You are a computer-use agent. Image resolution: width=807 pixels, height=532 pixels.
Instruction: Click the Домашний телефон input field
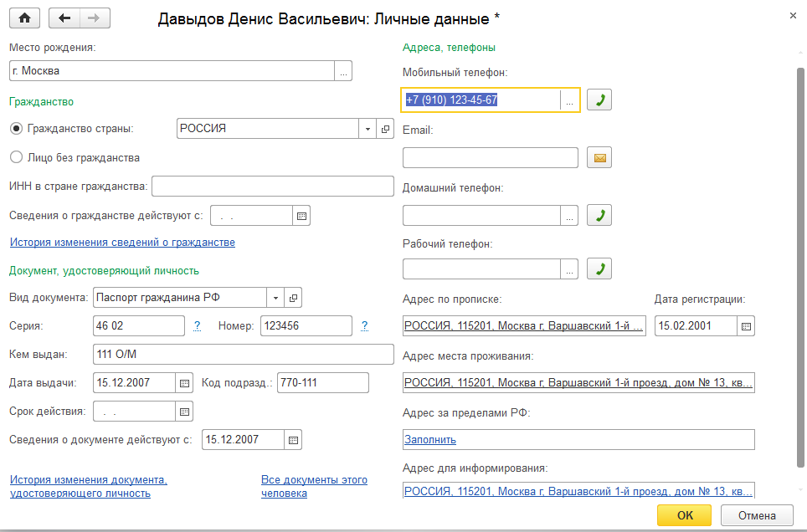481,216
